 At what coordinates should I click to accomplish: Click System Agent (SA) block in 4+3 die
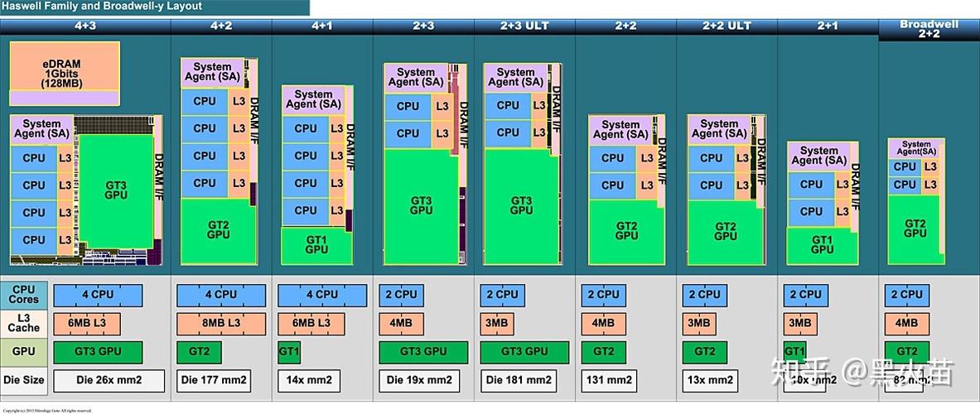(x=42, y=129)
